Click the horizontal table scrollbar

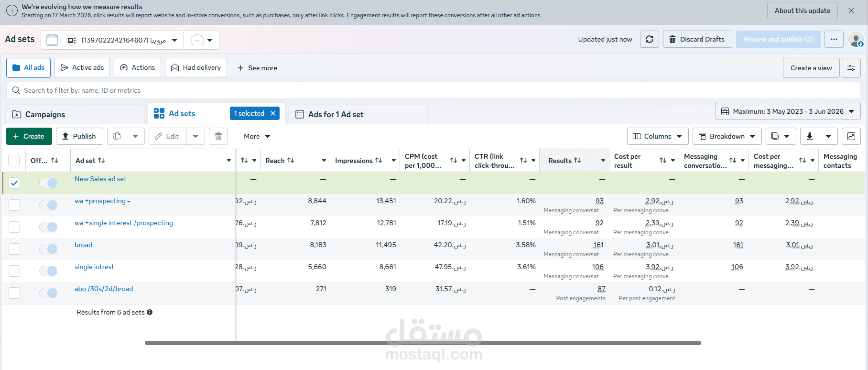(x=423, y=343)
